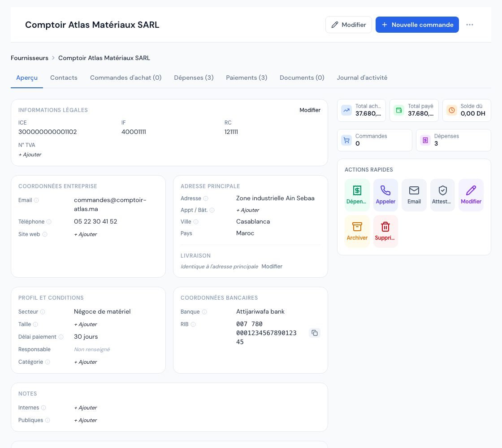Open the Paiements (3) tab
502x448 pixels.
pyautogui.click(x=247, y=78)
